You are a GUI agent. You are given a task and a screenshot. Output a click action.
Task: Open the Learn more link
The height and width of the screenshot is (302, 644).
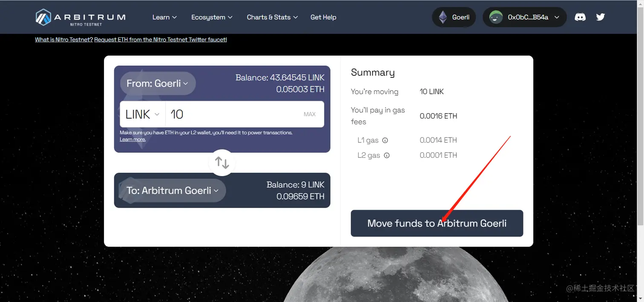click(x=132, y=139)
